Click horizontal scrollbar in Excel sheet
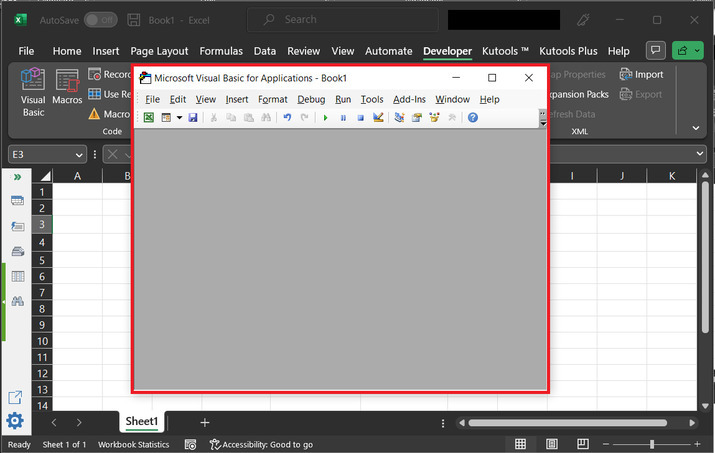Screen dimensions: 715x453 coord(568,423)
